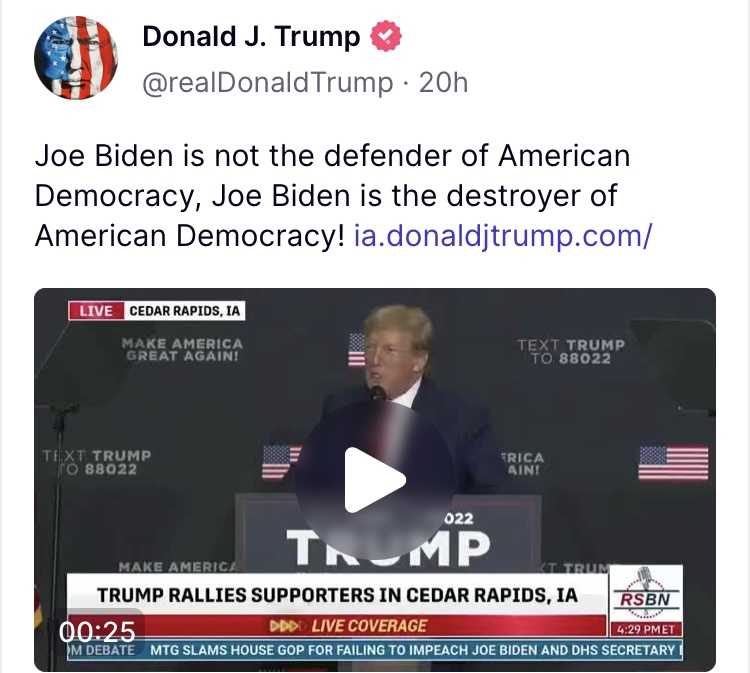Click the top-left MAKE AMERICA GREAT AGAIN! backdrop text

tap(182, 350)
